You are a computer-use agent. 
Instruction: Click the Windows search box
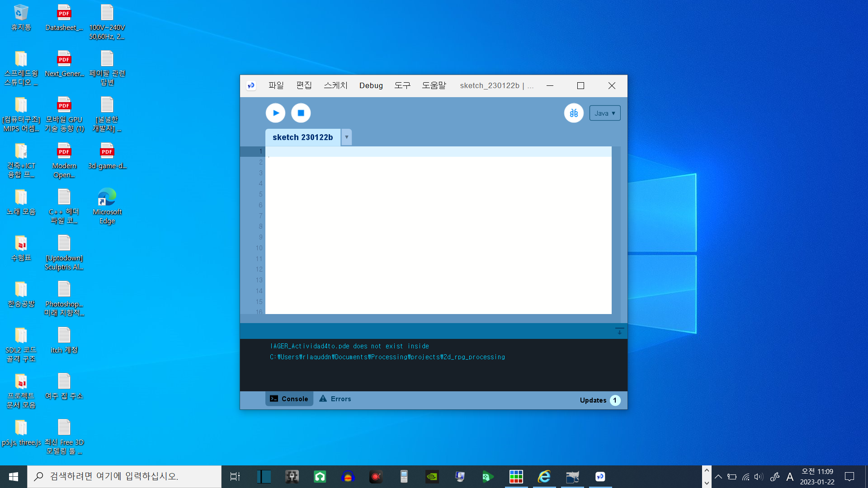click(x=124, y=477)
